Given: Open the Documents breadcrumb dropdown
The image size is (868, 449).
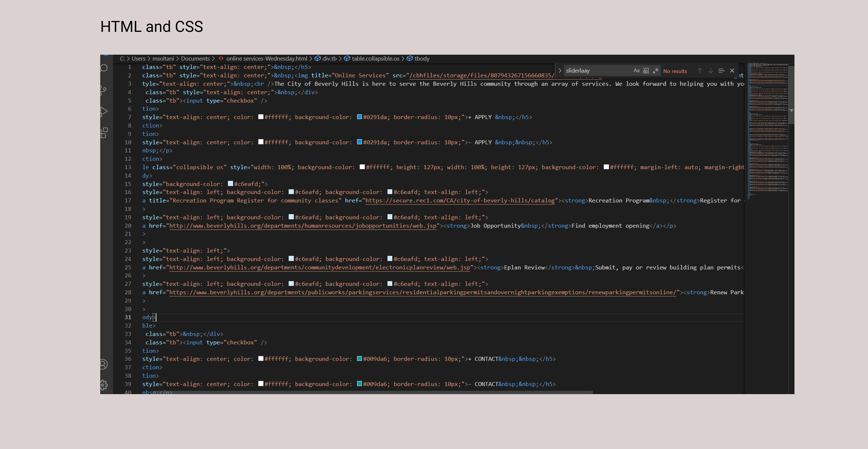Looking at the screenshot, I should click(x=195, y=58).
